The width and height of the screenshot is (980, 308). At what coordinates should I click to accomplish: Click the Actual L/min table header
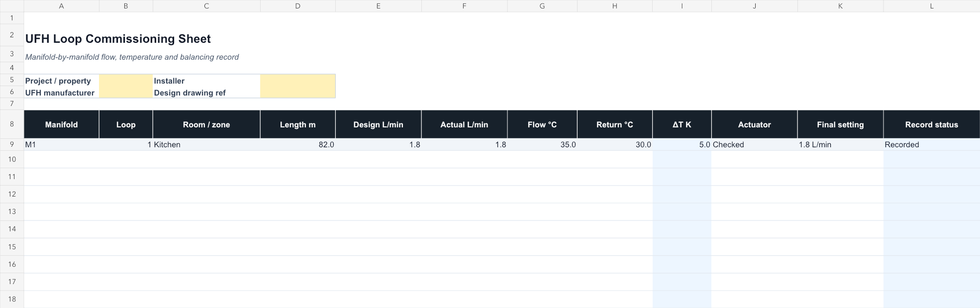(465, 124)
